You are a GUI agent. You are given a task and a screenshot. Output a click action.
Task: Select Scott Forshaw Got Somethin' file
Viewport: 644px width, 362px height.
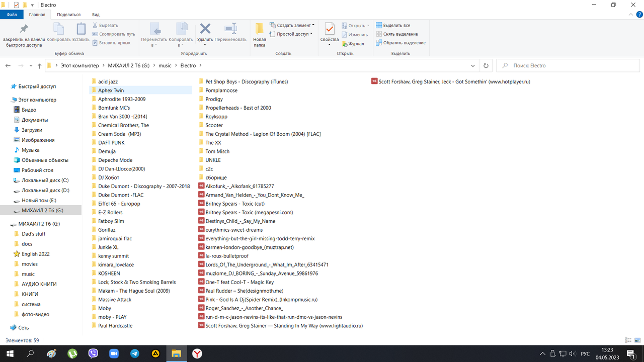pos(454,81)
